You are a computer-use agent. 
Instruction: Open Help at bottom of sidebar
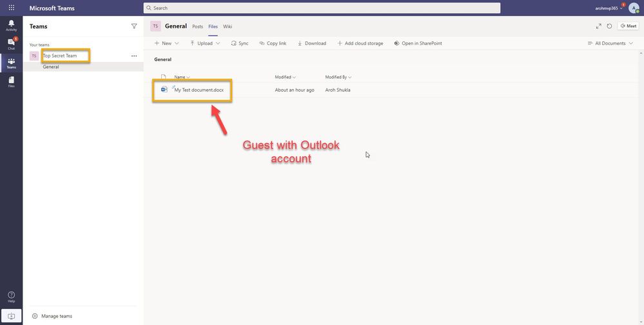12,297
